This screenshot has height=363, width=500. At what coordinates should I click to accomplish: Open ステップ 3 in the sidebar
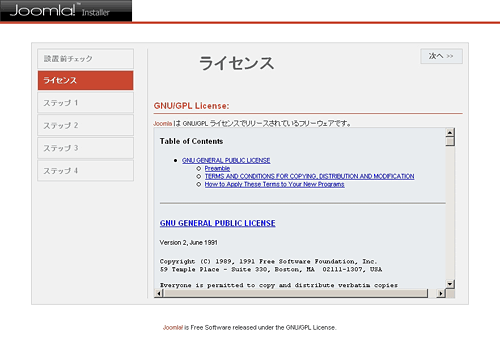[86, 148]
